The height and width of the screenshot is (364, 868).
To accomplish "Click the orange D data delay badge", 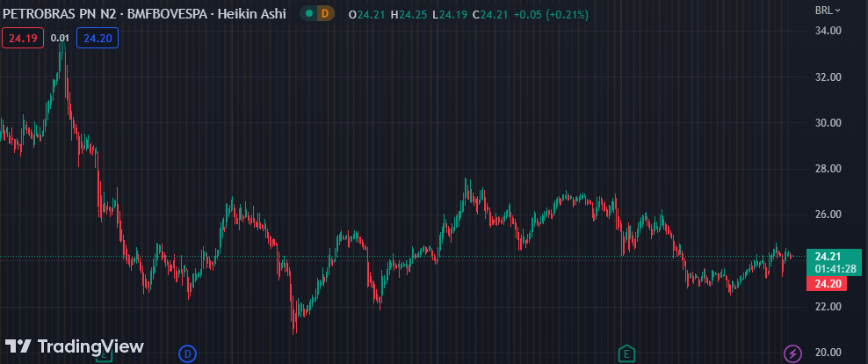I will pos(325,14).
